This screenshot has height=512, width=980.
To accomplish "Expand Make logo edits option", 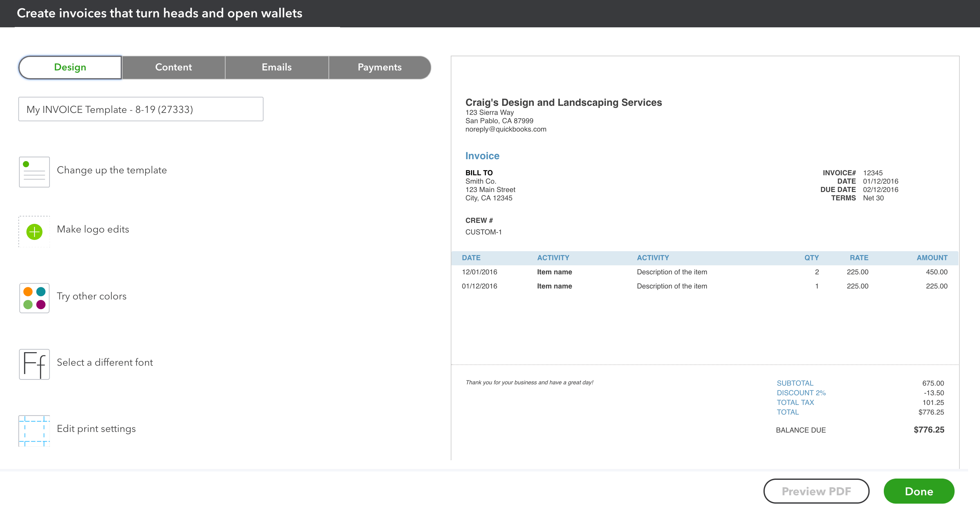I will [x=93, y=229].
